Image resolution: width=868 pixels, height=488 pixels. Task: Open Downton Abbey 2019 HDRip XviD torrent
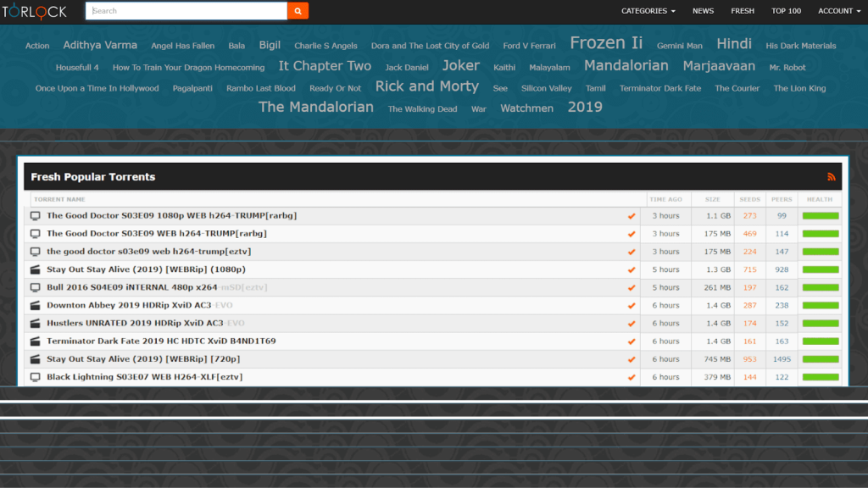click(x=140, y=305)
